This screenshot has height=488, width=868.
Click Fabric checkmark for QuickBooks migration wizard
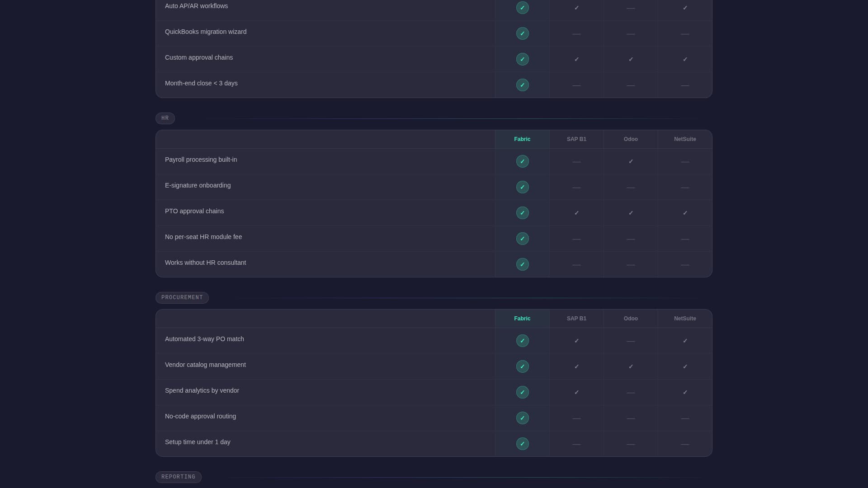click(x=522, y=33)
